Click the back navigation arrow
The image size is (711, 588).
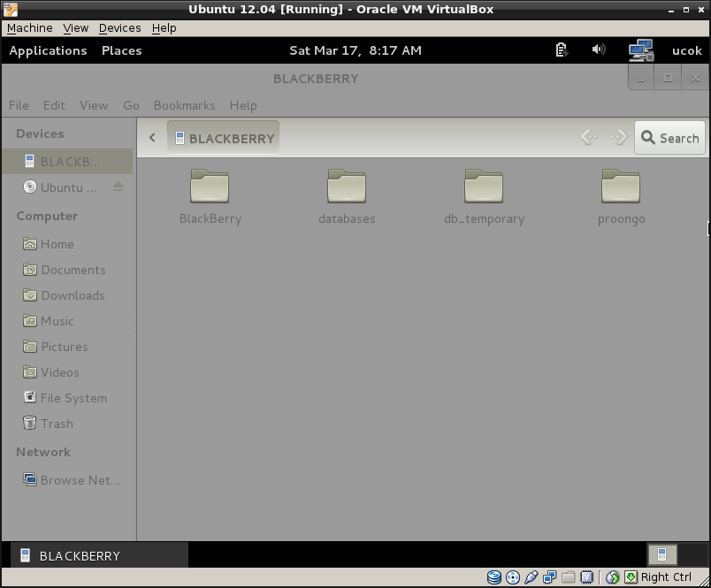(x=589, y=137)
